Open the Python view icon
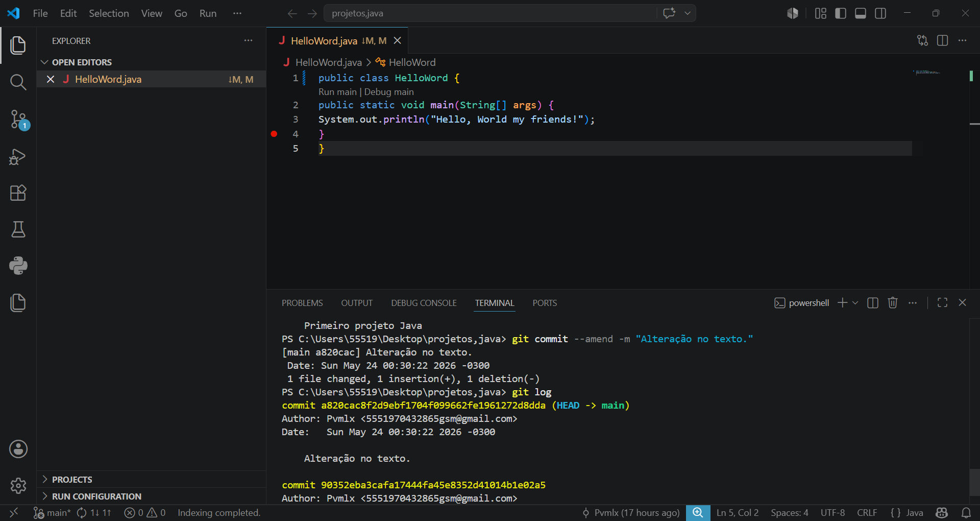The height and width of the screenshot is (521, 980). coord(18,266)
